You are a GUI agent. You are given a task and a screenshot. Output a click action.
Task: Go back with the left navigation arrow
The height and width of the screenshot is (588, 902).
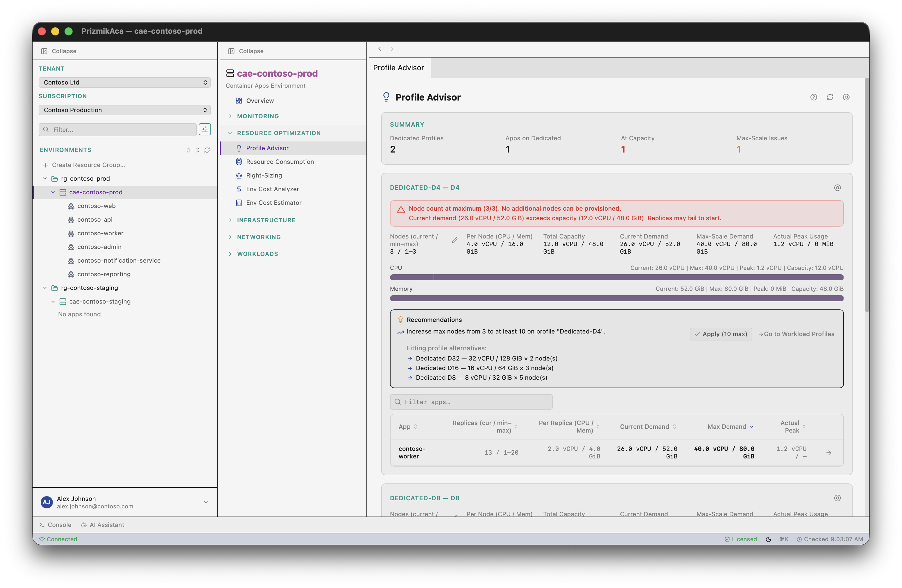click(380, 49)
